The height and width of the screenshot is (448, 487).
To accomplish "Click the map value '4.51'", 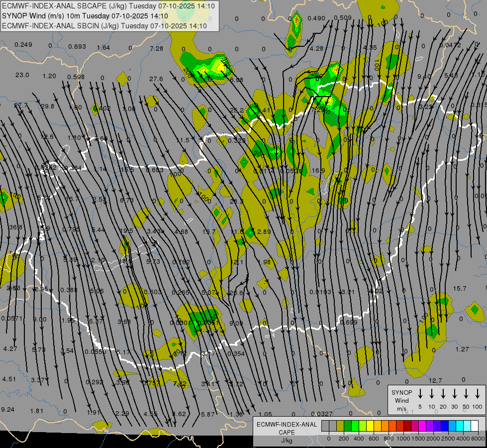I will click(x=9, y=379).
